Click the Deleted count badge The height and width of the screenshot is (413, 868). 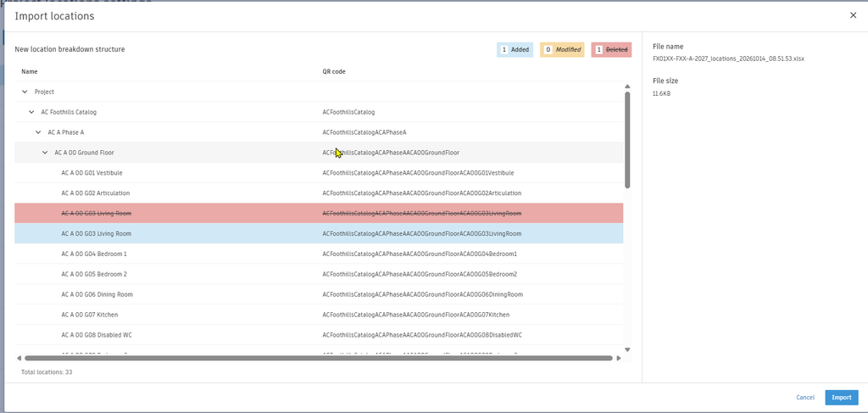[x=611, y=50]
